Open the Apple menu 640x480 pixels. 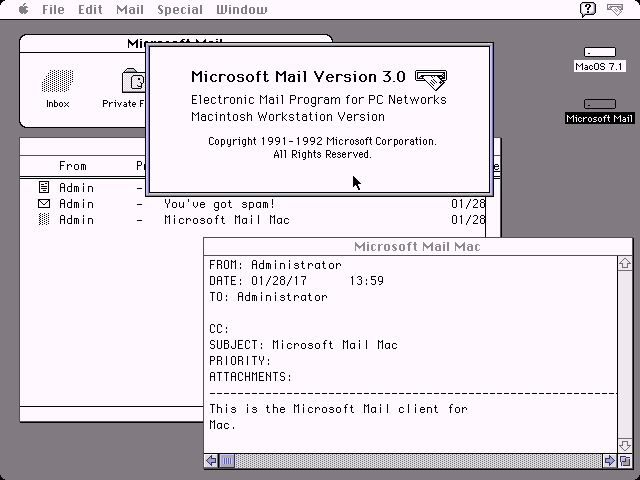tap(22, 9)
